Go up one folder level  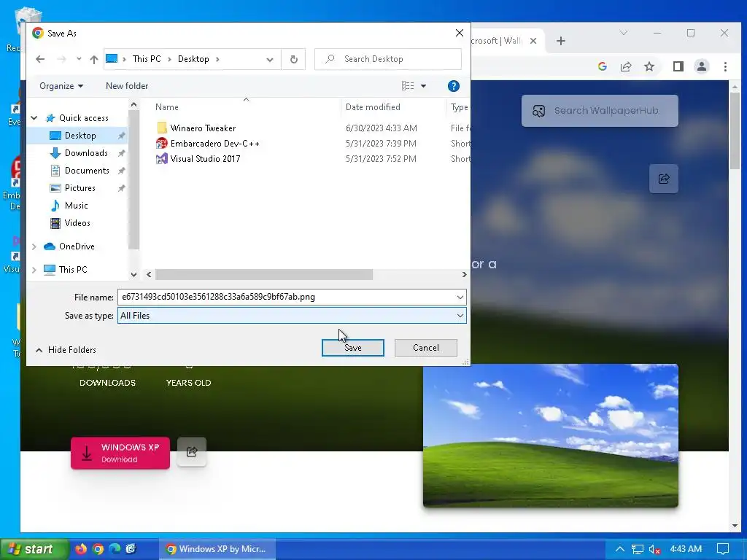tap(94, 59)
